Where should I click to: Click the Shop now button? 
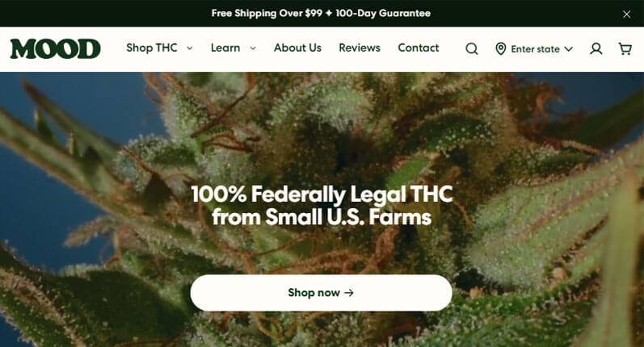[x=321, y=292]
